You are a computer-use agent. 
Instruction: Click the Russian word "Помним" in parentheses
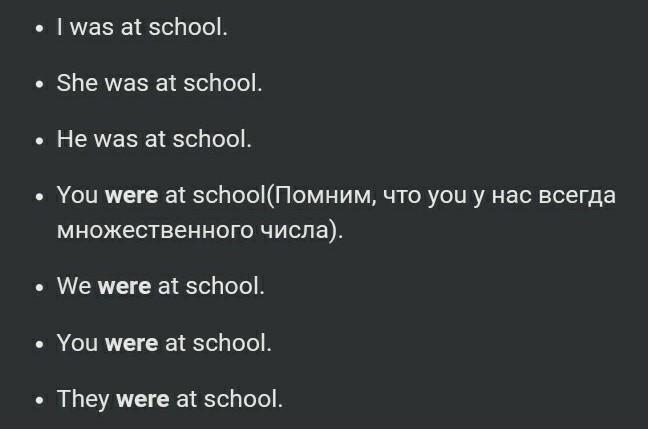tap(323, 195)
